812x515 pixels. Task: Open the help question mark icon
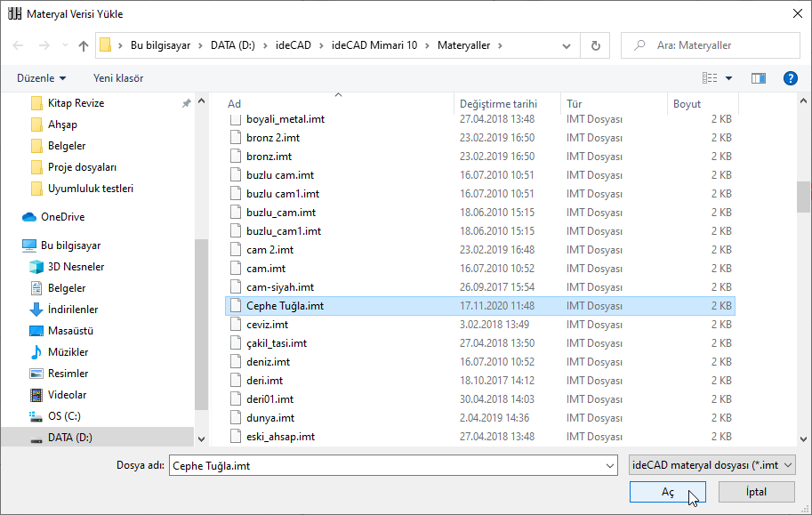click(x=790, y=78)
